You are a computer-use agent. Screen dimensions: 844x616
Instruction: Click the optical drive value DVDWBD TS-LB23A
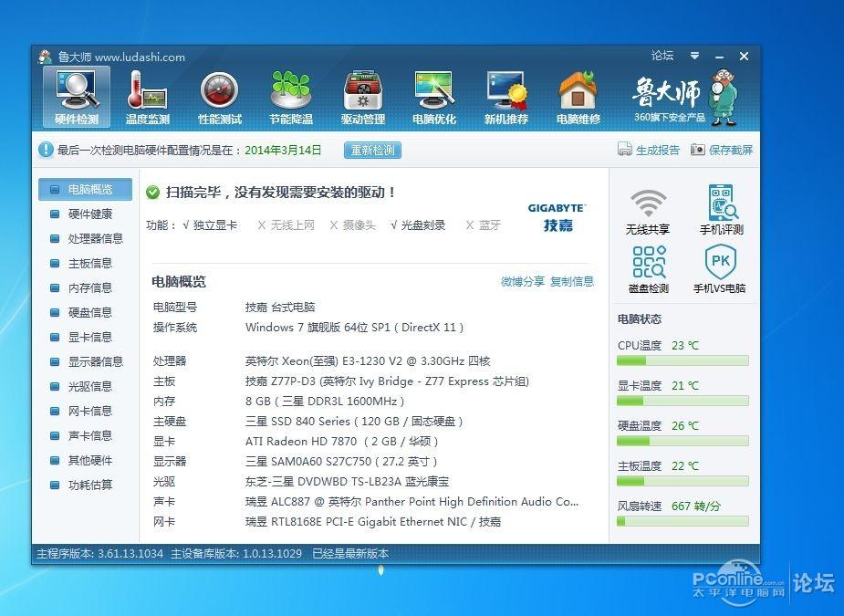coord(347,481)
